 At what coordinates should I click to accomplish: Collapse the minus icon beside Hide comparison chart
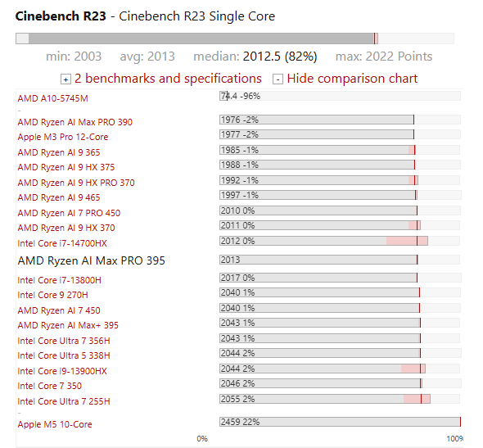[x=278, y=79]
